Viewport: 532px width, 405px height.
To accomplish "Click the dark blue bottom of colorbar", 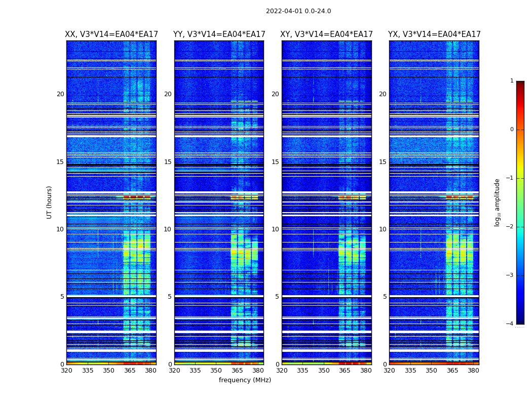I will coord(520,320).
